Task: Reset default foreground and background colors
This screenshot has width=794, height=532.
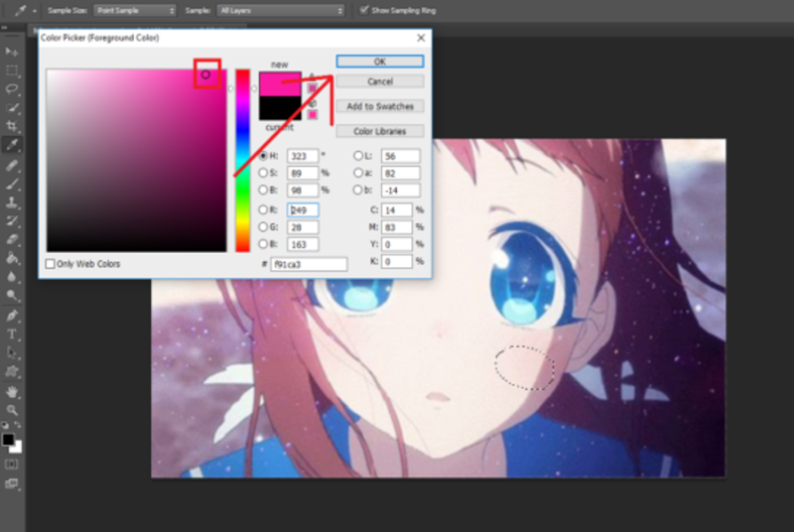Action: point(5,425)
